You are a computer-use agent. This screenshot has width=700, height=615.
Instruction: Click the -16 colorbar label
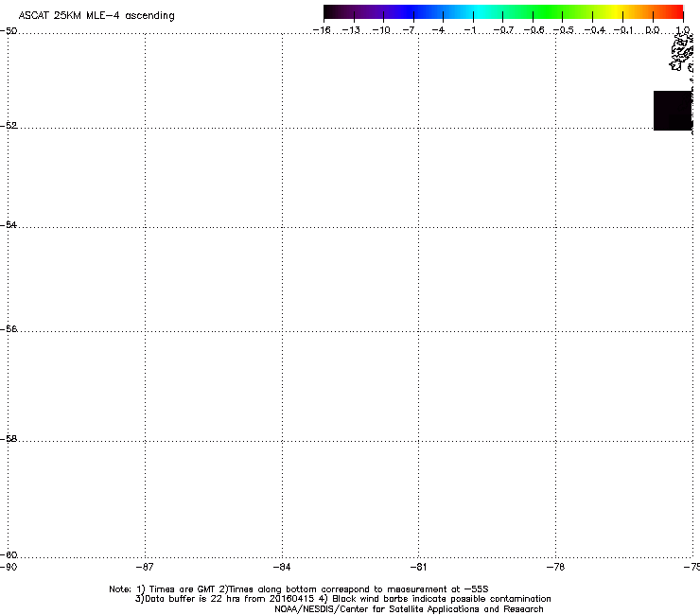[x=322, y=30]
